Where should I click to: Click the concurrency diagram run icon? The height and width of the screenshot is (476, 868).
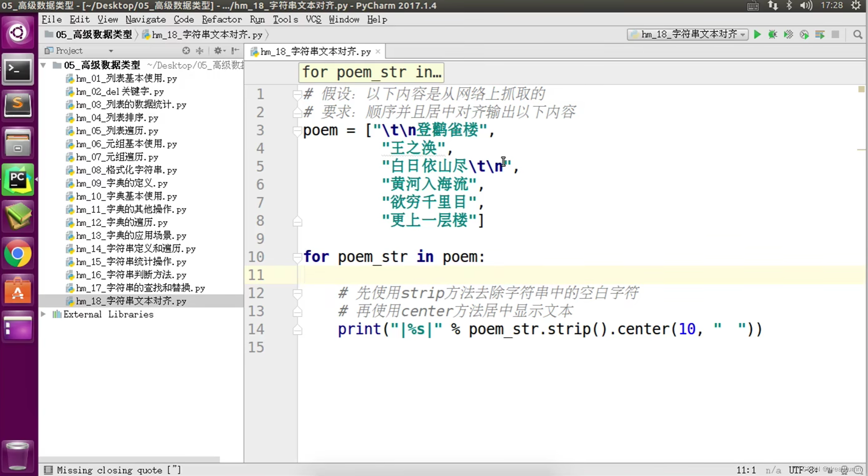pos(820,35)
